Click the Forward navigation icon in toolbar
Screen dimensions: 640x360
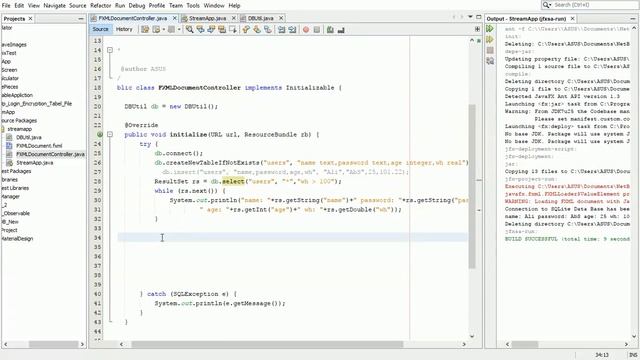click(x=171, y=29)
